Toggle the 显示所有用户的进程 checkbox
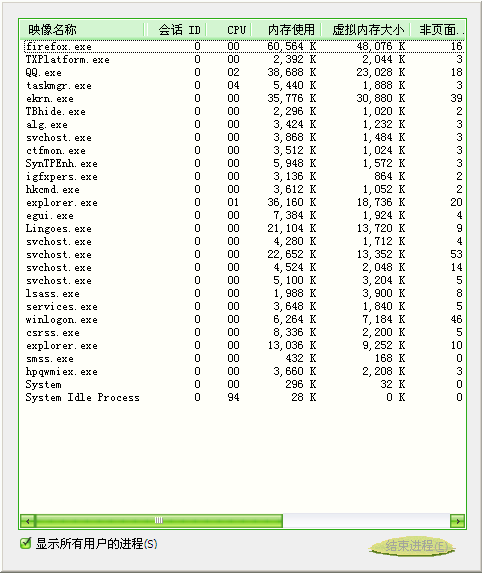This screenshot has height=575, width=482. (x=25, y=543)
